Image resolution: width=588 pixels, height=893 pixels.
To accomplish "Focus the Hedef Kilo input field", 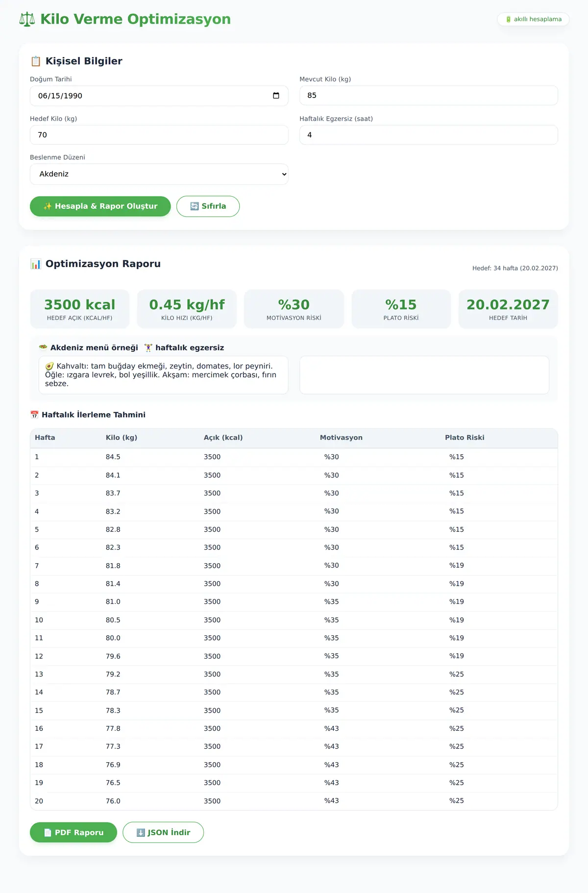I will [x=159, y=135].
